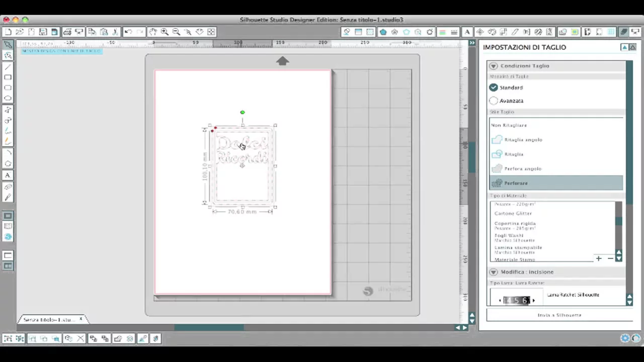Select the Freehand draw tool
This screenshot has width=644, height=362.
coord(8,131)
